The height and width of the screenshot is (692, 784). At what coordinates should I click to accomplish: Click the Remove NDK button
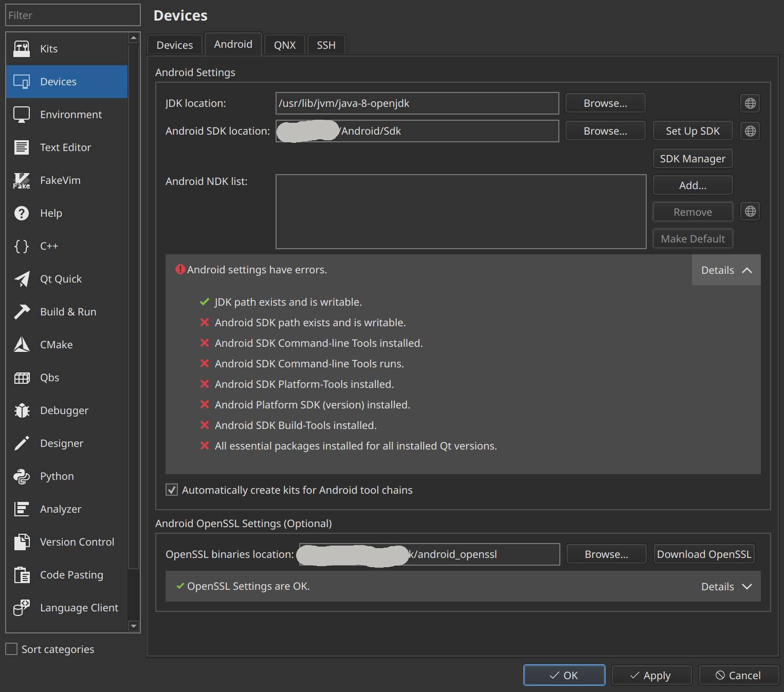pos(692,212)
